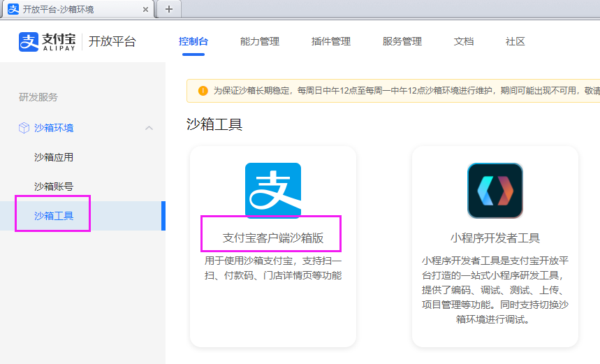The width and height of the screenshot is (600, 364).
Task: Open the 插件管理 menu
Action: [331, 41]
